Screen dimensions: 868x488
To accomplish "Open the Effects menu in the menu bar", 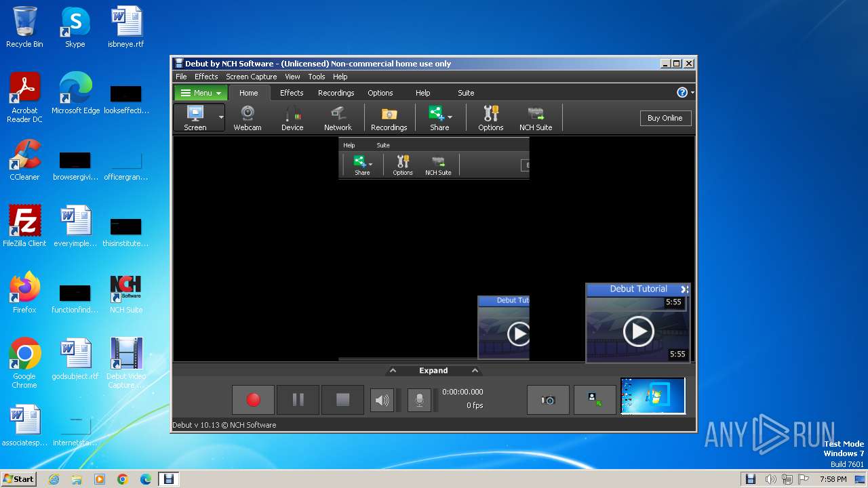I will 206,77.
